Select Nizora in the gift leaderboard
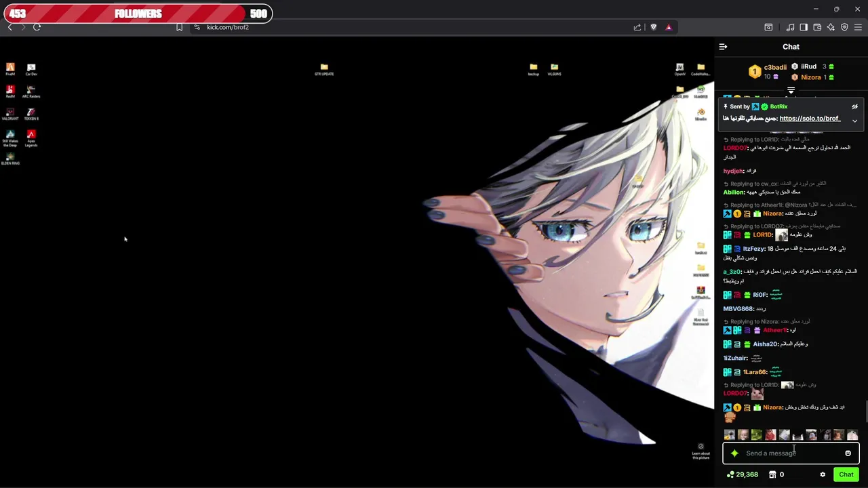Screen dimensions: 868x488 click(811, 77)
